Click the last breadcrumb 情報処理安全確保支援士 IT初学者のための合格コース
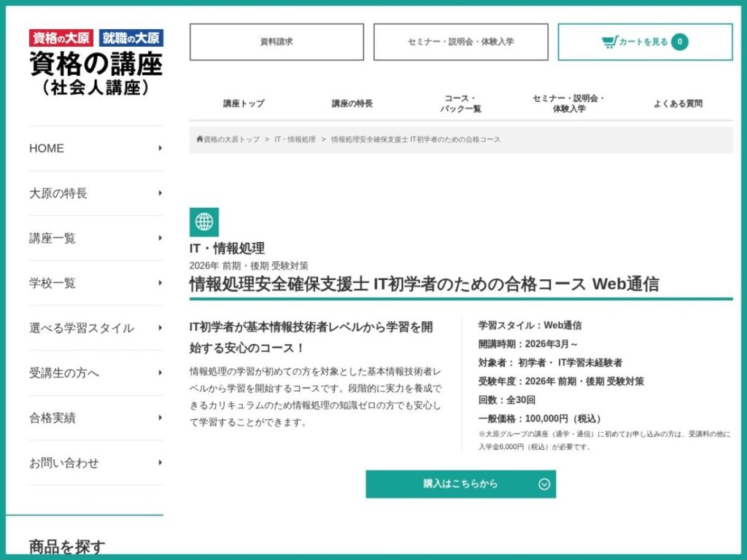The image size is (747, 560). coord(415,139)
